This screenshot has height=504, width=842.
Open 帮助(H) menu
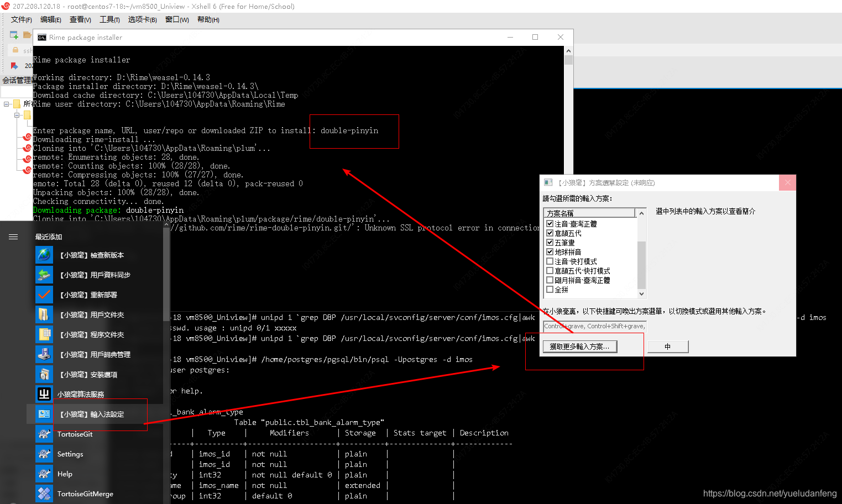point(208,20)
